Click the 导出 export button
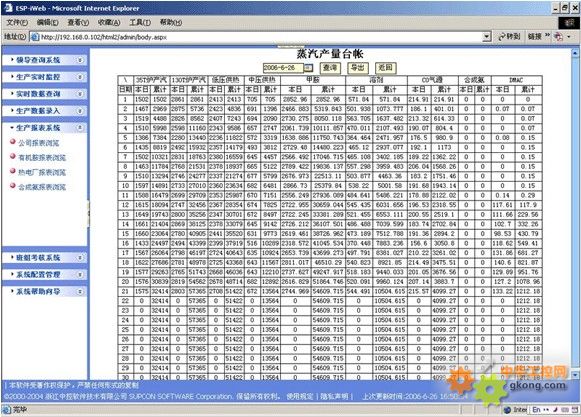 358,68
